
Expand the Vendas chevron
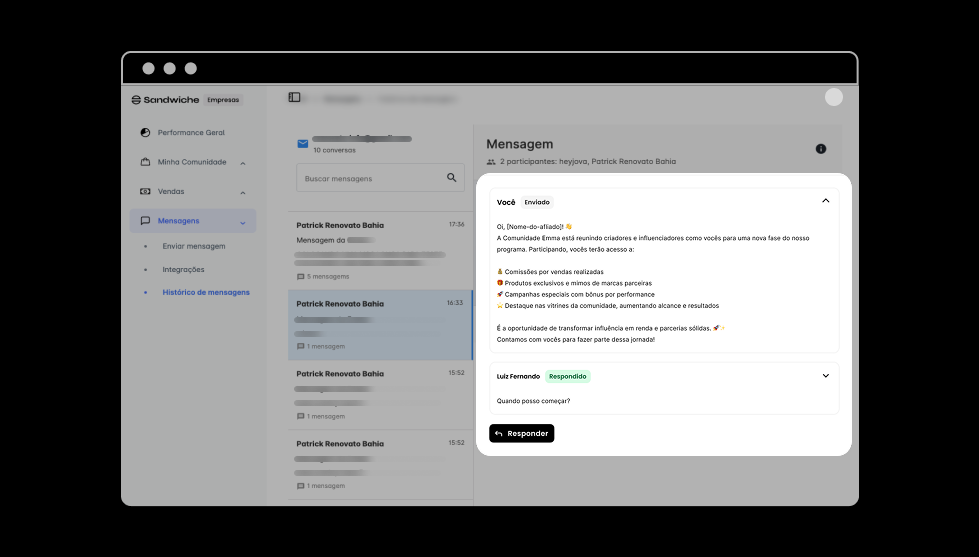pos(243,192)
